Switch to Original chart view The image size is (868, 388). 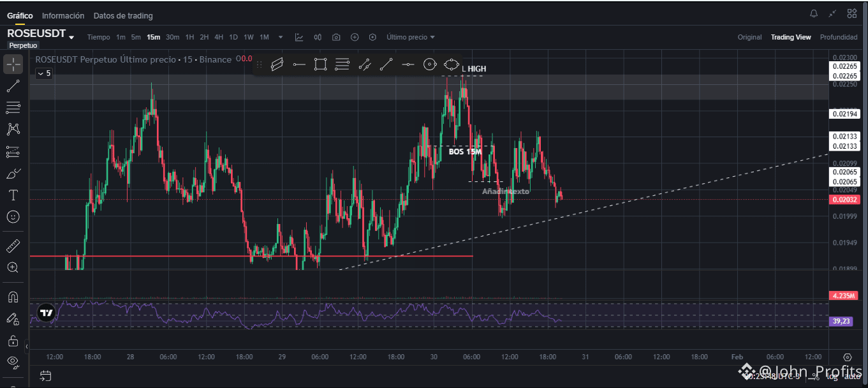tap(749, 37)
